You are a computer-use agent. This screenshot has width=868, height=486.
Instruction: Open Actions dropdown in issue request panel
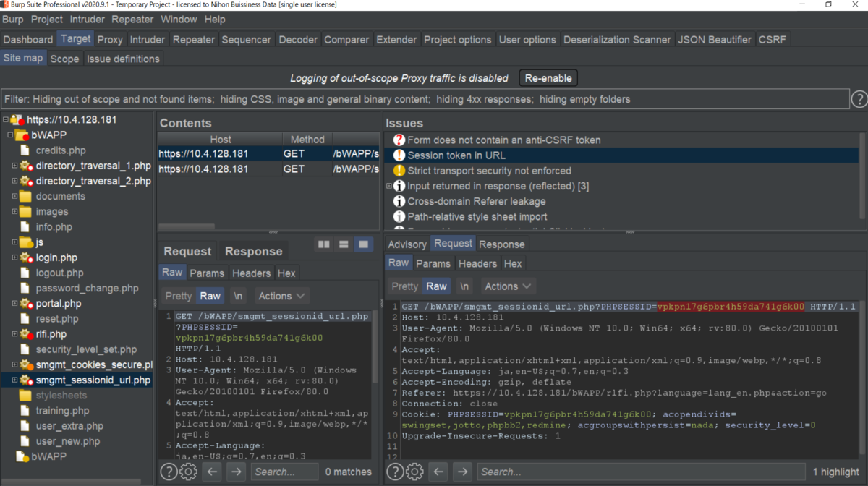[507, 286]
